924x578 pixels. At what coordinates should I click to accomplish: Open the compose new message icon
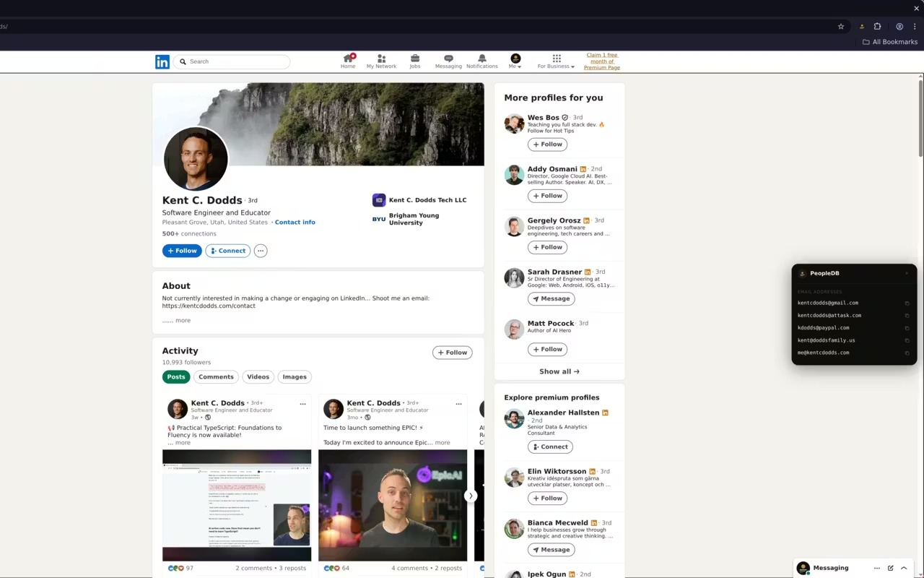(891, 568)
